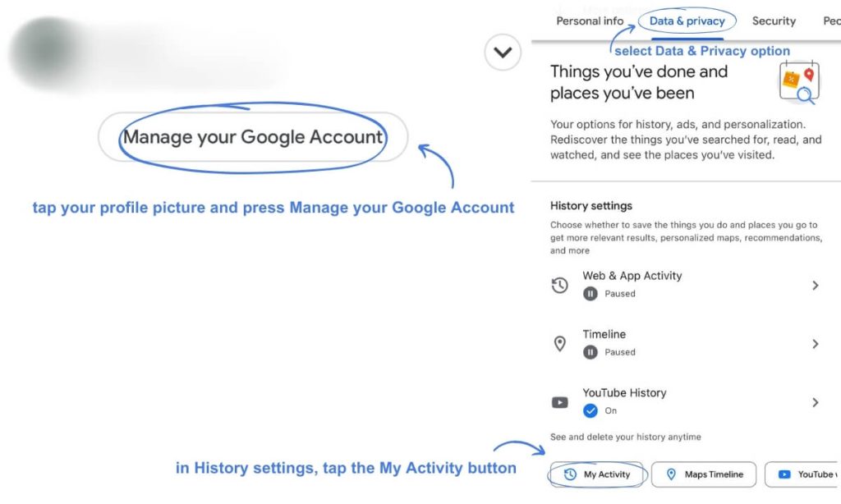Expand the account dropdown chevron
841x504 pixels.
pyautogui.click(x=503, y=52)
